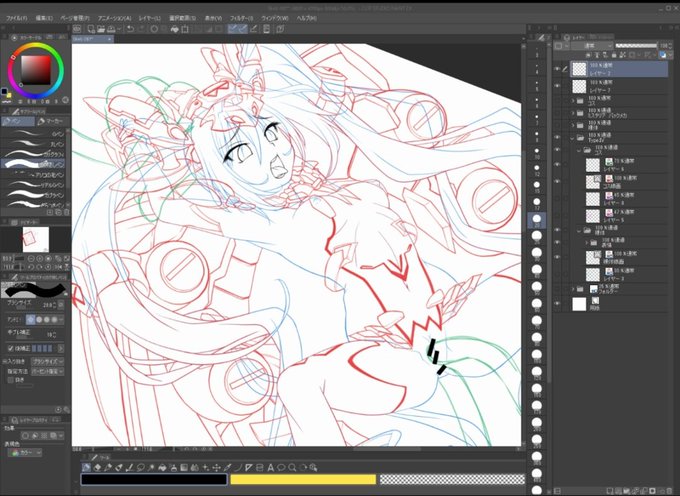Open CLIP STUDIO launcher icon in command bar
Viewport: 680px width, 496px height.
coord(77,29)
